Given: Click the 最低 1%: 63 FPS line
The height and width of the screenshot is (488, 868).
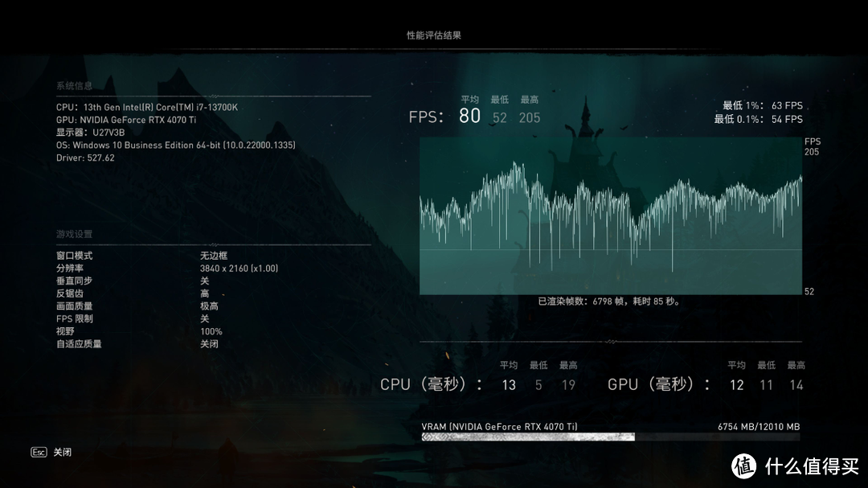Looking at the screenshot, I should tap(762, 105).
